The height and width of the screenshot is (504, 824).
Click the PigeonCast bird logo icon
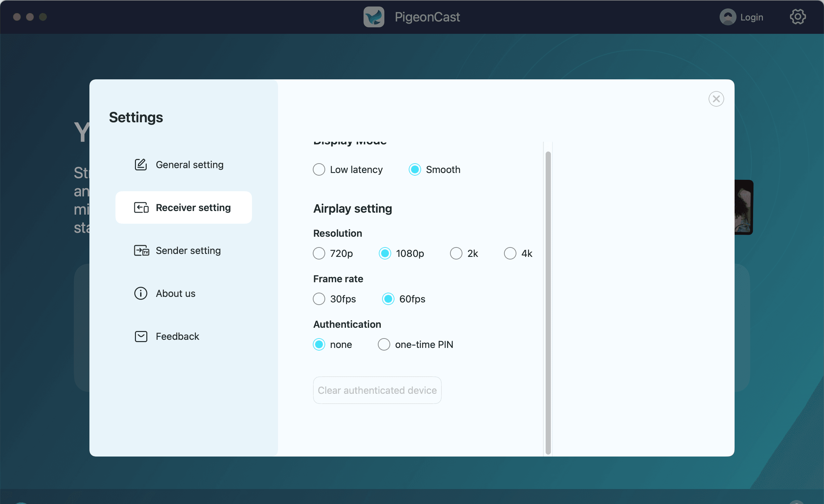pyautogui.click(x=374, y=17)
